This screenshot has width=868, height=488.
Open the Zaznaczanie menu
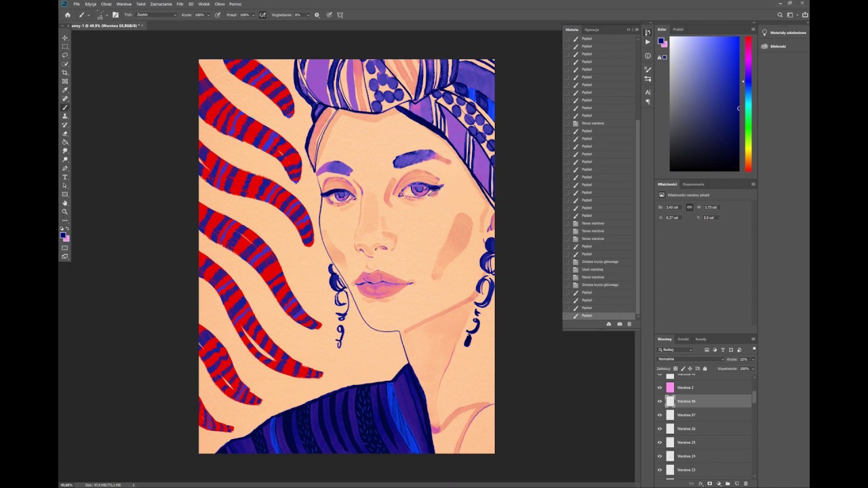(161, 4)
